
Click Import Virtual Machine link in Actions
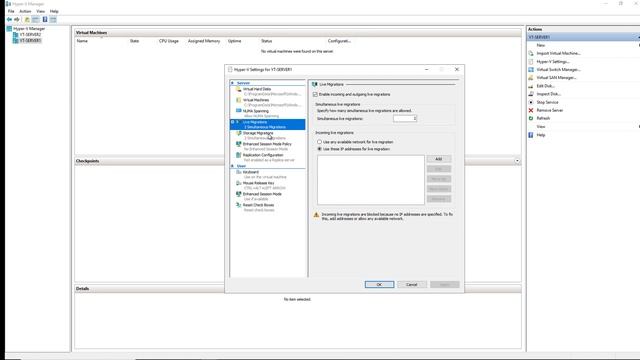558,53
